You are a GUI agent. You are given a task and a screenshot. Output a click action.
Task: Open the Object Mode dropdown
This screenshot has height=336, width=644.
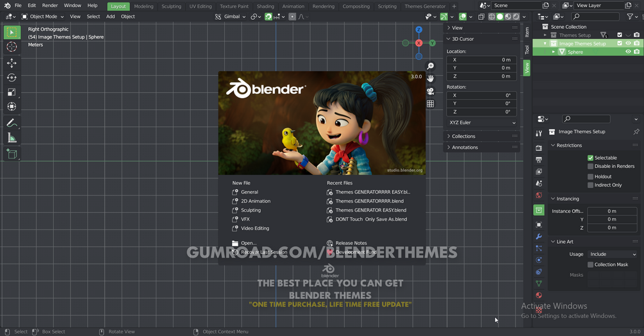tap(43, 17)
